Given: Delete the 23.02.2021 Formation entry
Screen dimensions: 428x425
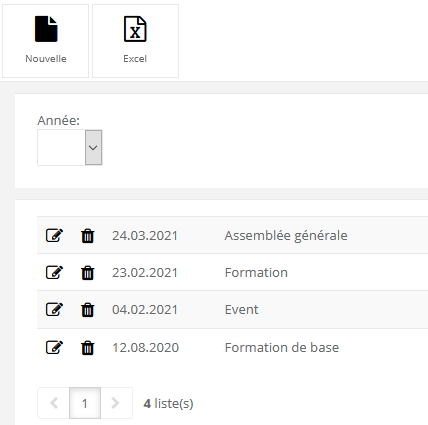Looking at the screenshot, I should (88, 273).
